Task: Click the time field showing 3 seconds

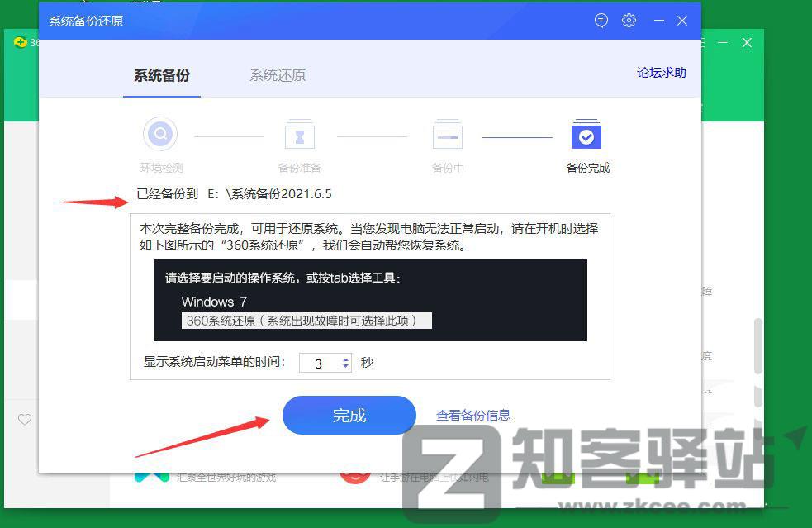Action: tap(321, 362)
